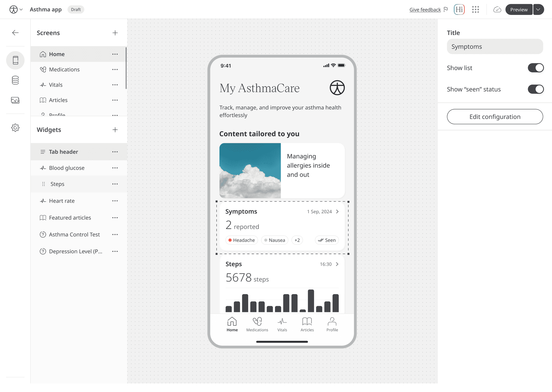Open the database icon in sidebar
Image resolution: width=552 pixels, height=392 pixels.
click(x=15, y=80)
